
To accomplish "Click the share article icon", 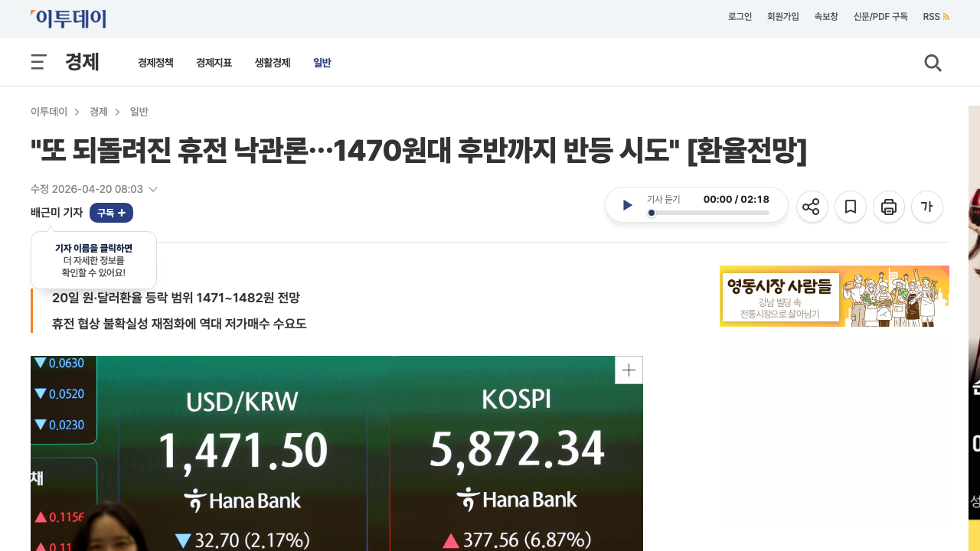I will click(x=812, y=207).
